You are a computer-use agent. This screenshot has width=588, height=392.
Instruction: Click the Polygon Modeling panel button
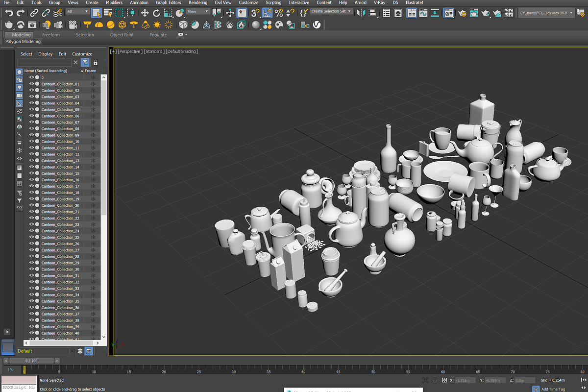(x=23, y=42)
